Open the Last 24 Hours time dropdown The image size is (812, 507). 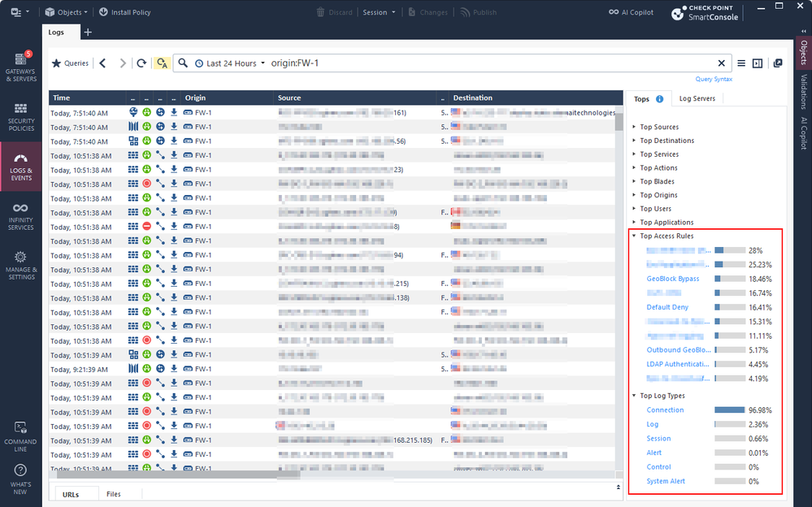[231, 63]
